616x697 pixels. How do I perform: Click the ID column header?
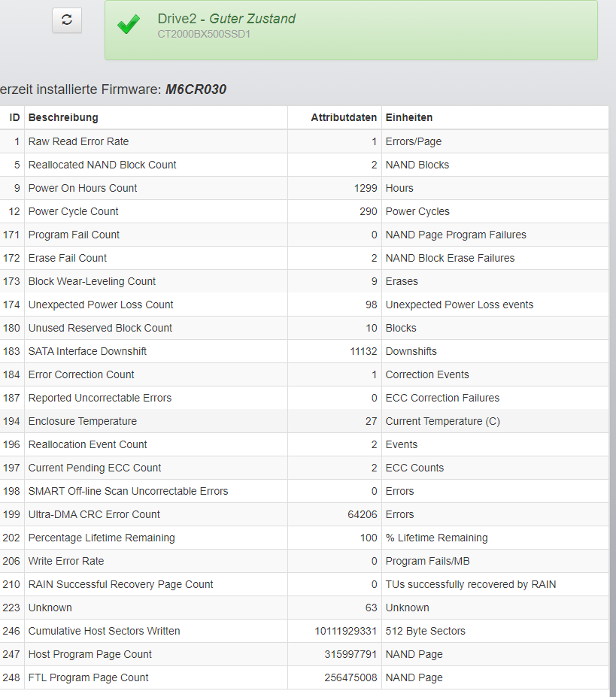pos(15,118)
